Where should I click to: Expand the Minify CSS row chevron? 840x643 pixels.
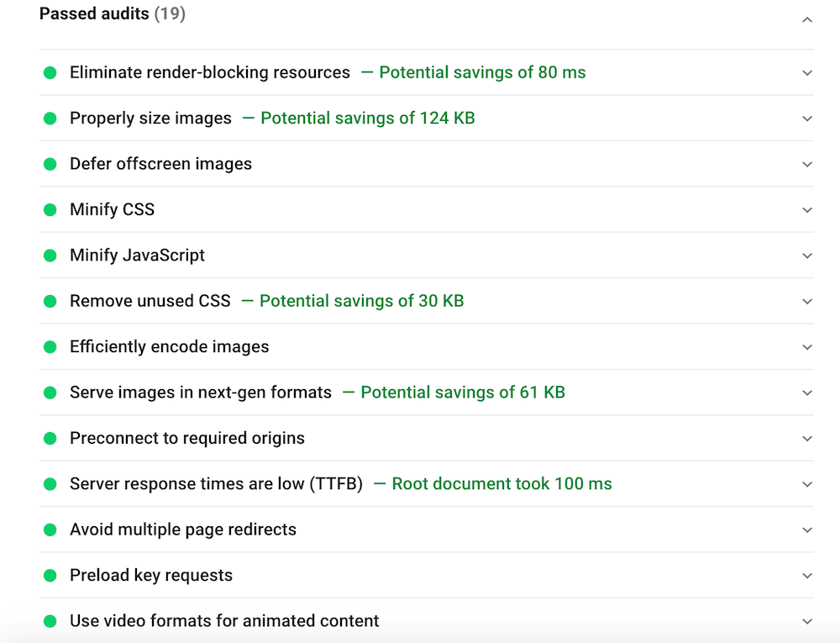[x=806, y=210]
